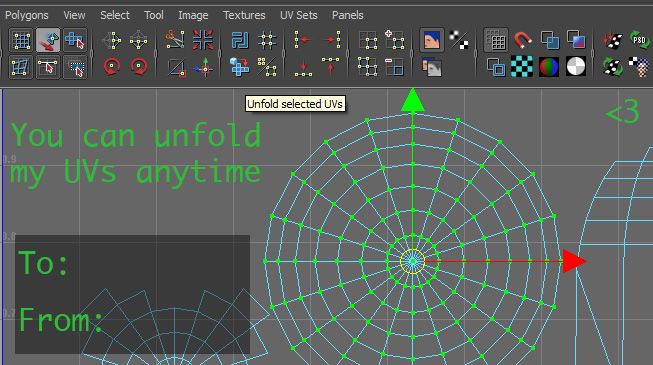Choose the blue cross shell selection tool
This screenshot has width=653, height=365.
(75, 40)
